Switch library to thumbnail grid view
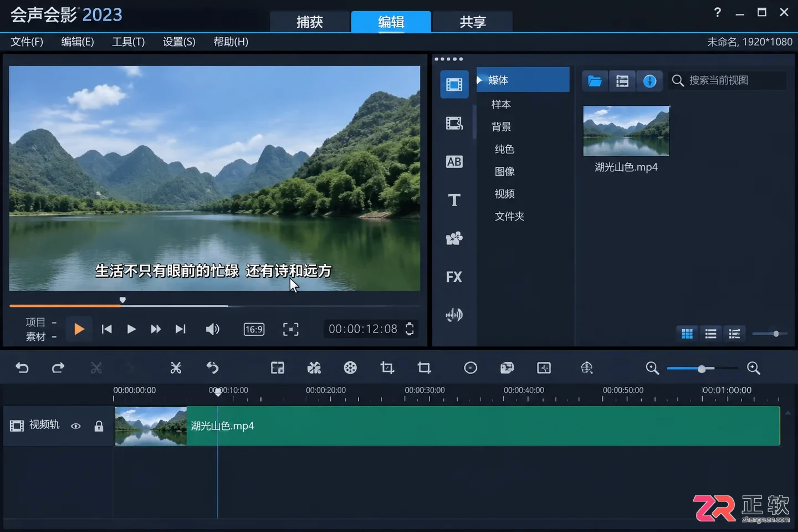Screen dimensions: 798x532 coord(687,334)
